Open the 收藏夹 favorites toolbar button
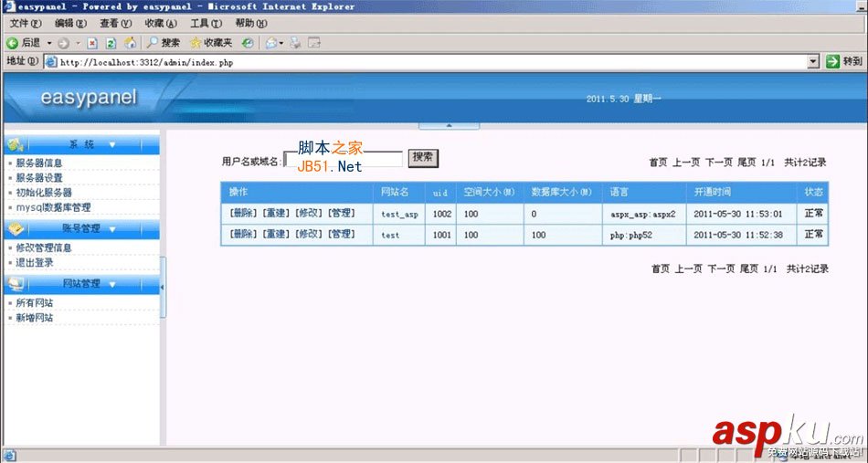The height and width of the screenshot is (463, 868). (x=211, y=43)
